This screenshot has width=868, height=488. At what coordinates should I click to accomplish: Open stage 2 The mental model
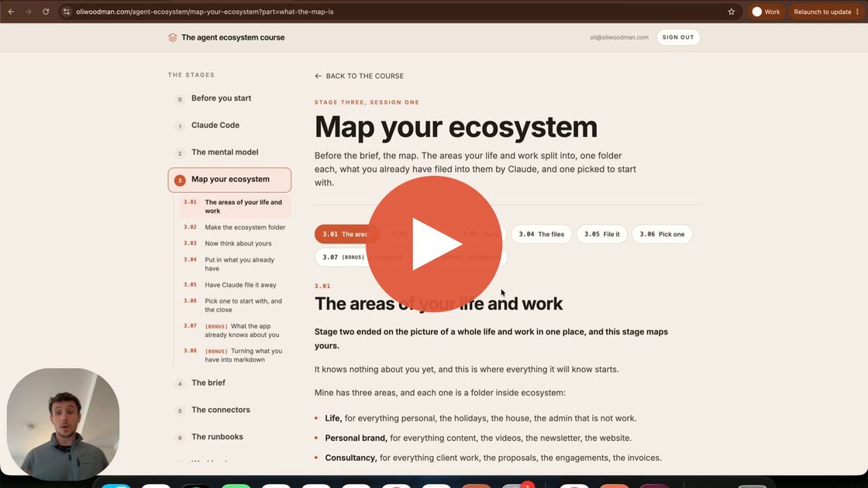[x=229, y=153]
